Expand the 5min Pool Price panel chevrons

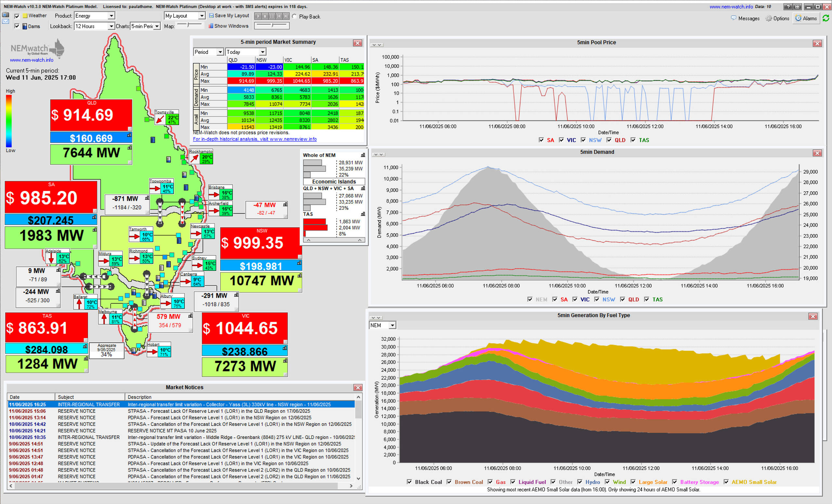coord(376,45)
